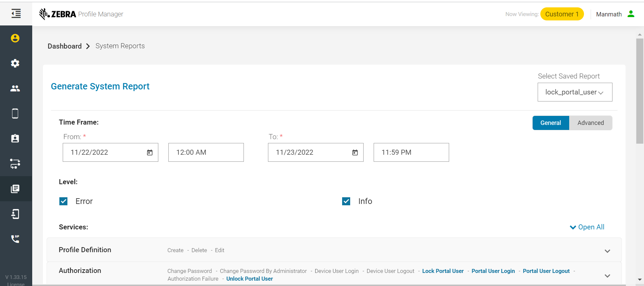Open the SIP phone sidebar icon

pyautogui.click(x=15, y=239)
